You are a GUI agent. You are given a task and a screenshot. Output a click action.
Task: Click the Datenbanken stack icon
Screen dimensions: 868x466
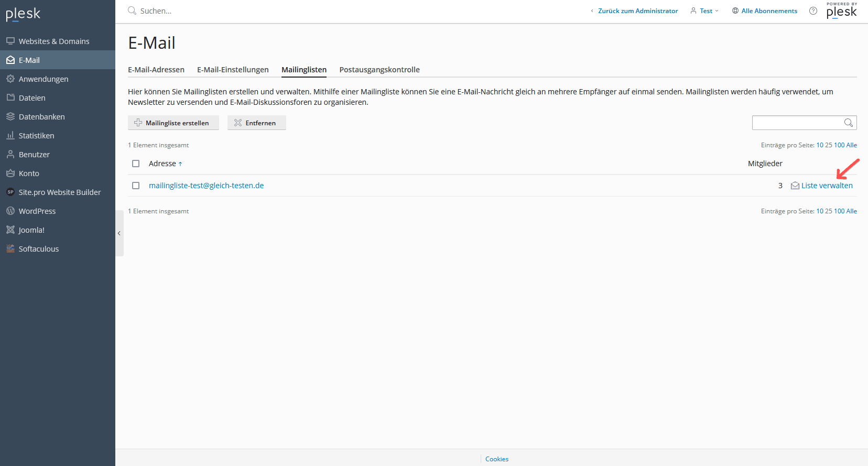pos(10,116)
